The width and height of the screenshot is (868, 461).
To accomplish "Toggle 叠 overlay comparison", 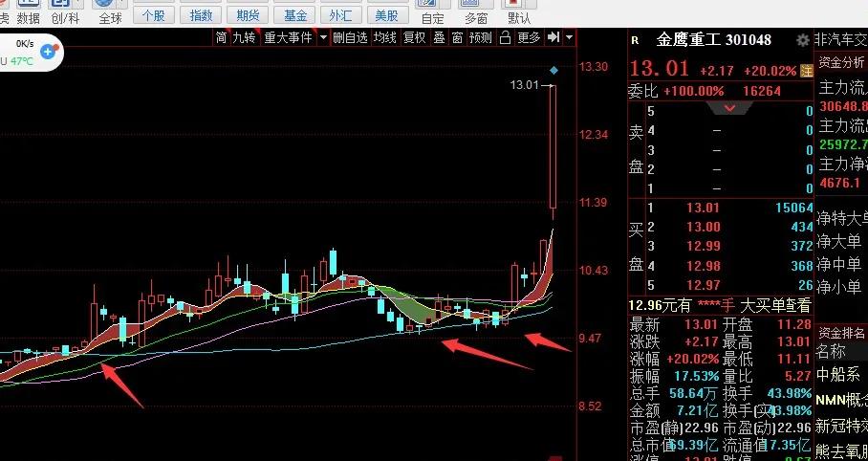I will click(439, 37).
